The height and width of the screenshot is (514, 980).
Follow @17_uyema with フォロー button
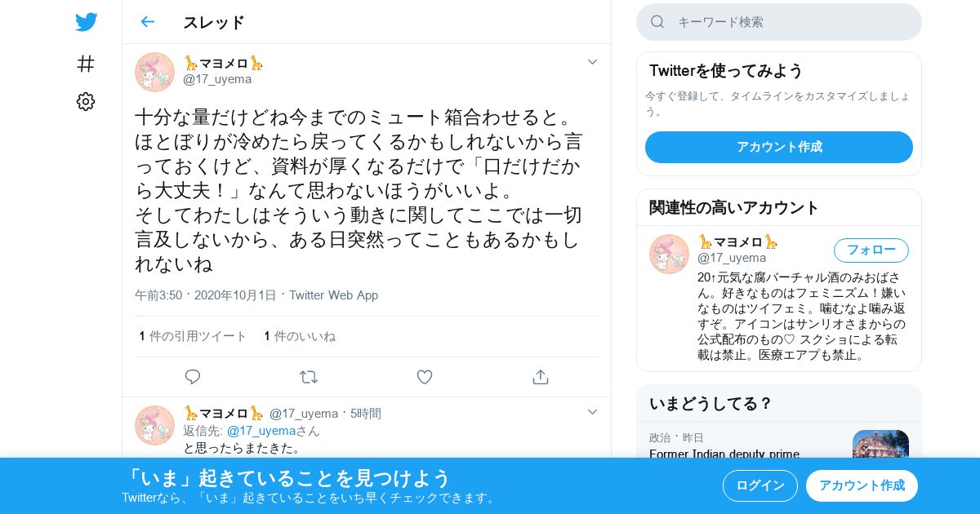[x=871, y=250]
